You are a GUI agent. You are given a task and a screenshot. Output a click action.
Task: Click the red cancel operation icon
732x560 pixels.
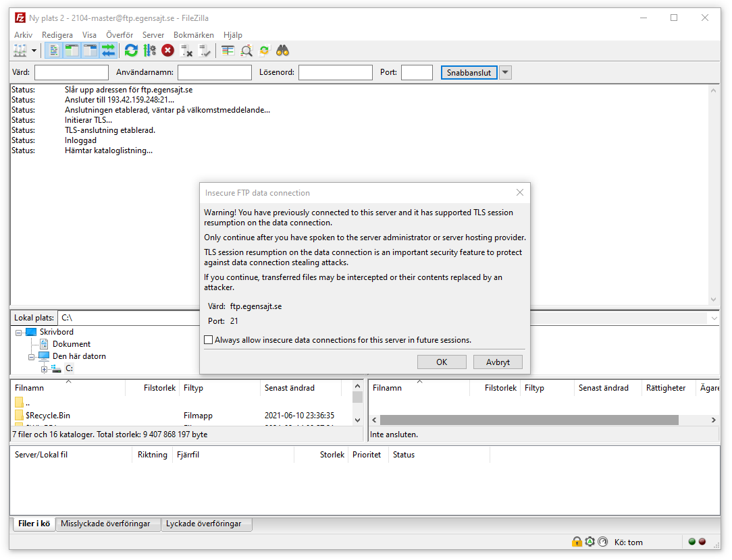[x=167, y=51]
